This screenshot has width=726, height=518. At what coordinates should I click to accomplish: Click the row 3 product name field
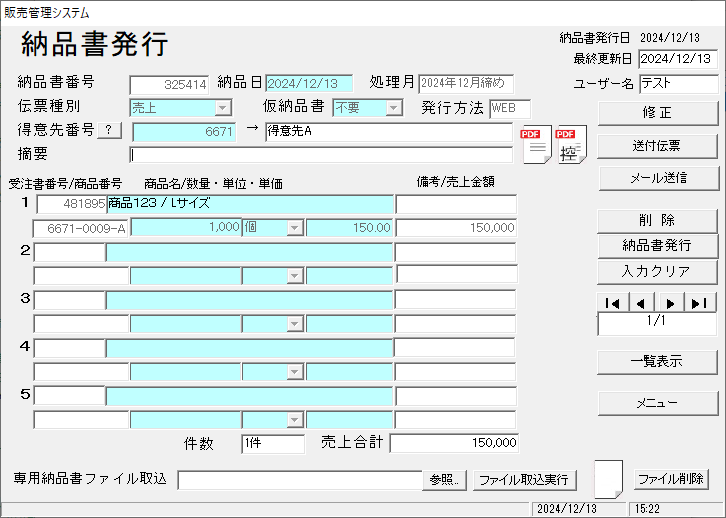(x=250, y=300)
